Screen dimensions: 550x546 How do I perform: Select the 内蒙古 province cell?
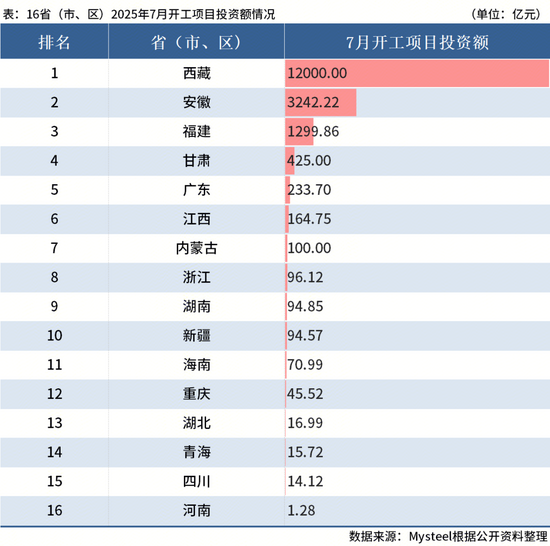pos(196,248)
